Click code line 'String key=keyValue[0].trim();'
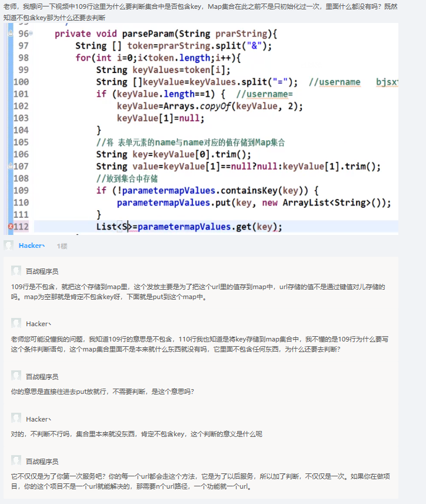The image size is (426, 504). [x=174, y=155]
